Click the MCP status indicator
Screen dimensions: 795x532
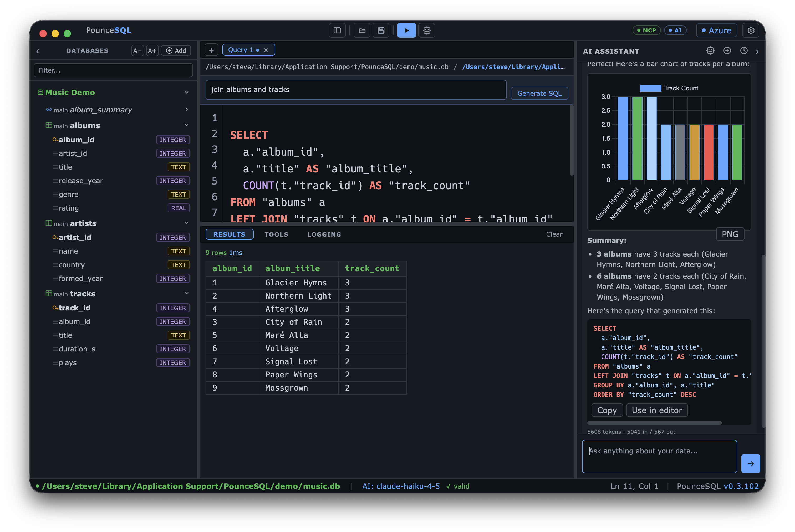coord(646,30)
